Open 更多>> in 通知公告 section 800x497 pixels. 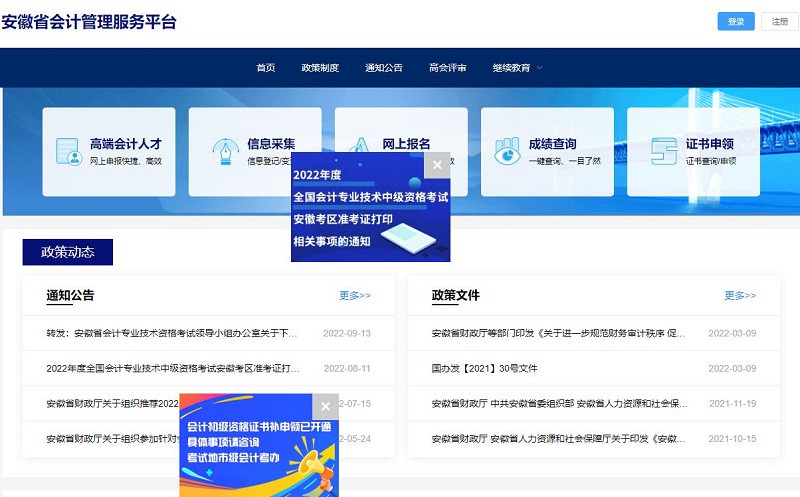tap(355, 295)
